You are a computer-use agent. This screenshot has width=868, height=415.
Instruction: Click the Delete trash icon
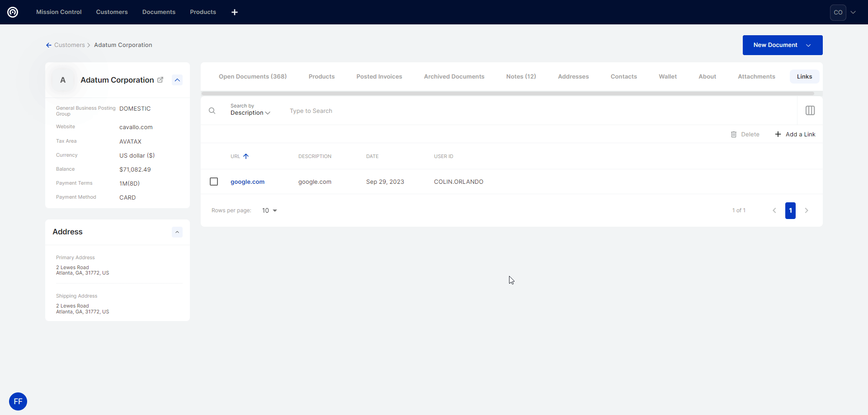(x=734, y=135)
